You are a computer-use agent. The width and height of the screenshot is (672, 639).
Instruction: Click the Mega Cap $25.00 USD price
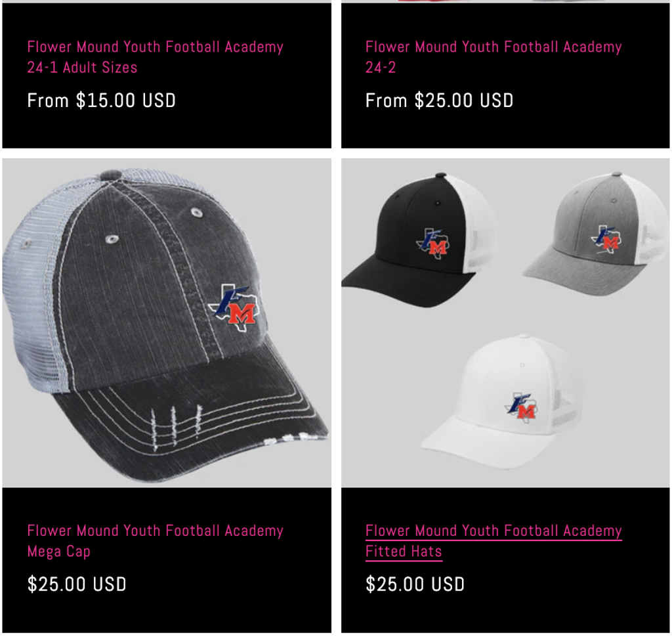click(77, 584)
